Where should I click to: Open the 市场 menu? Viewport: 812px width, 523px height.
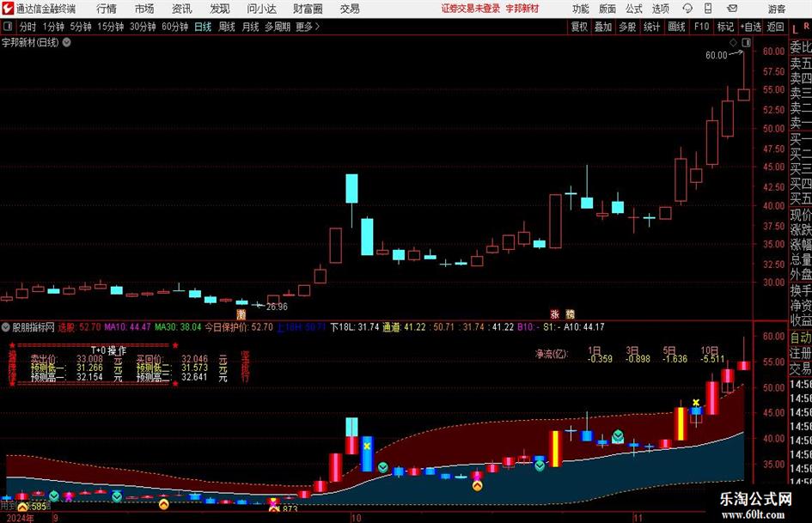coord(144,9)
